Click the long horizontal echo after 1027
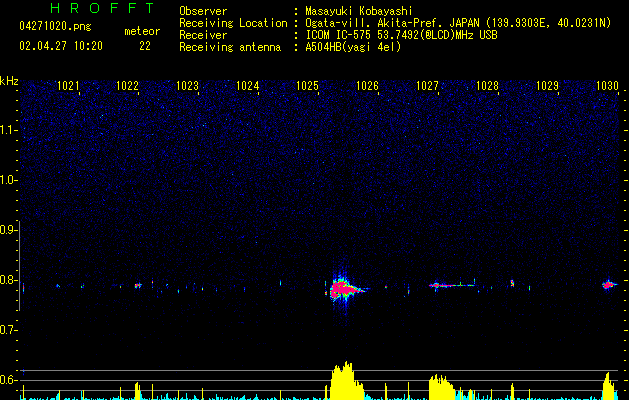629x400 pixels. [x=452, y=285]
